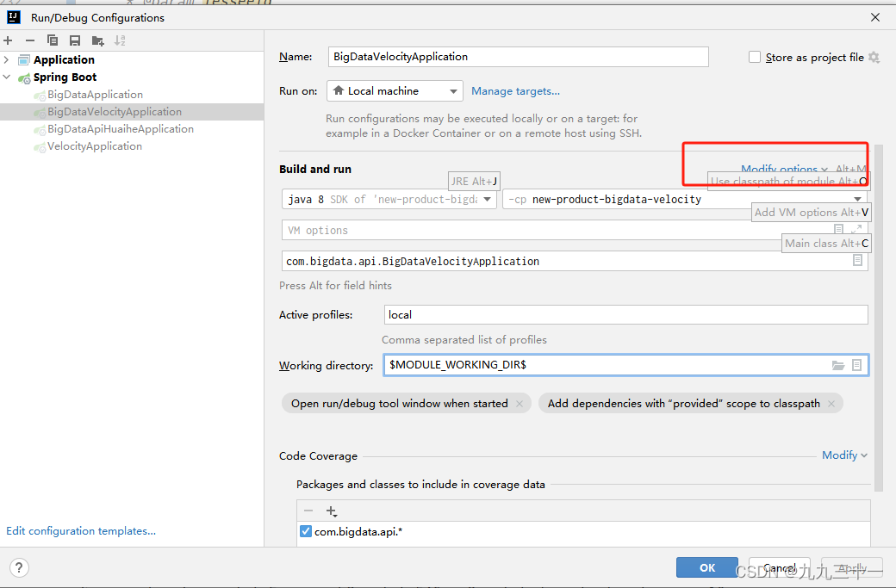Open project file storage settings gear
896x588 pixels.
[874, 57]
